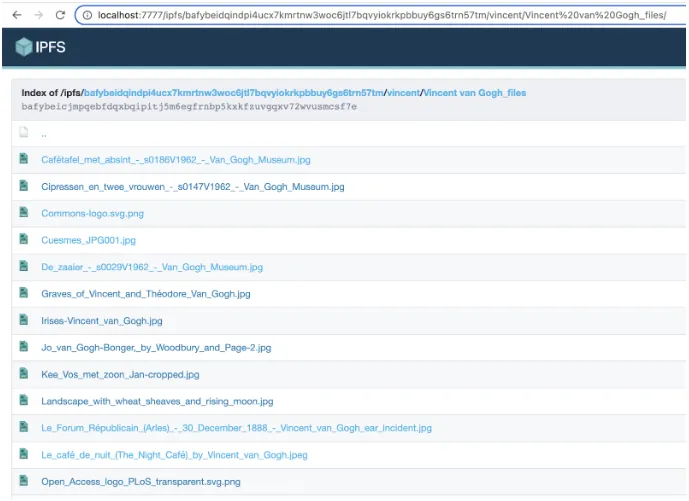This screenshot has width=689, height=501.
Task: Click the parent directory blank file icon
Action: (x=23, y=133)
